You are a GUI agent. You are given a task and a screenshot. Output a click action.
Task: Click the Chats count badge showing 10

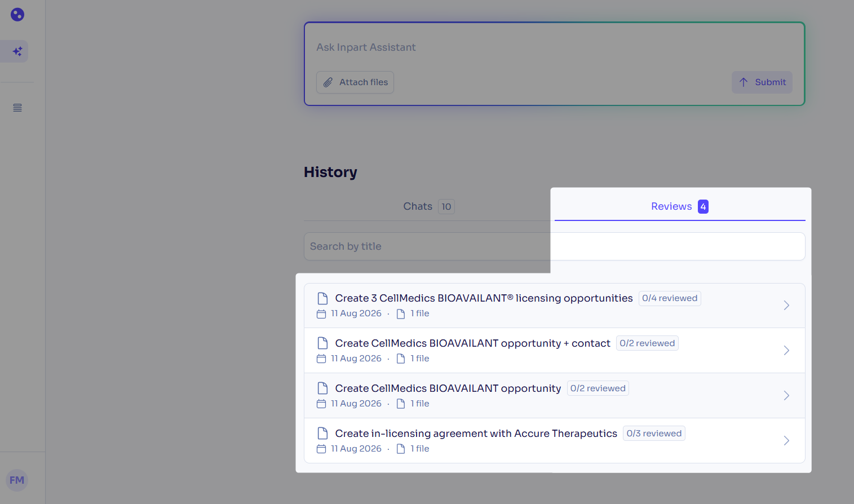tap(446, 206)
